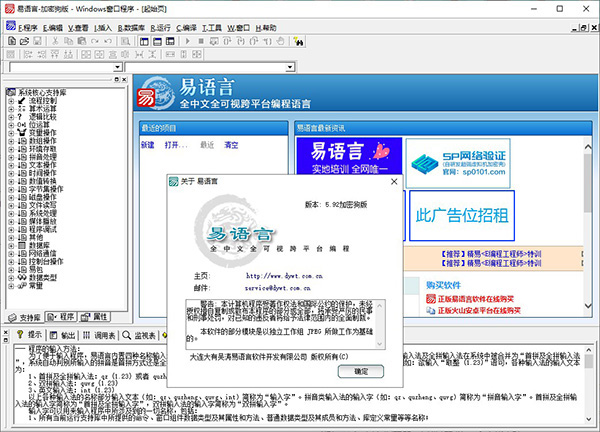Image resolution: width=600 pixels, height=432 pixels.
Task: Open the C.编译 menu
Action: (186, 28)
